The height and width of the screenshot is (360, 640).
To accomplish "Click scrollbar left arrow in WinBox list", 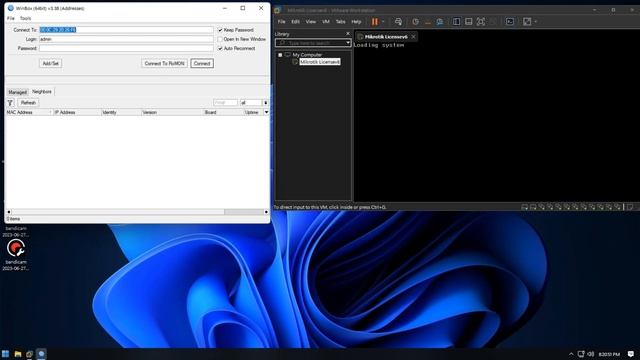I will click(9, 212).
